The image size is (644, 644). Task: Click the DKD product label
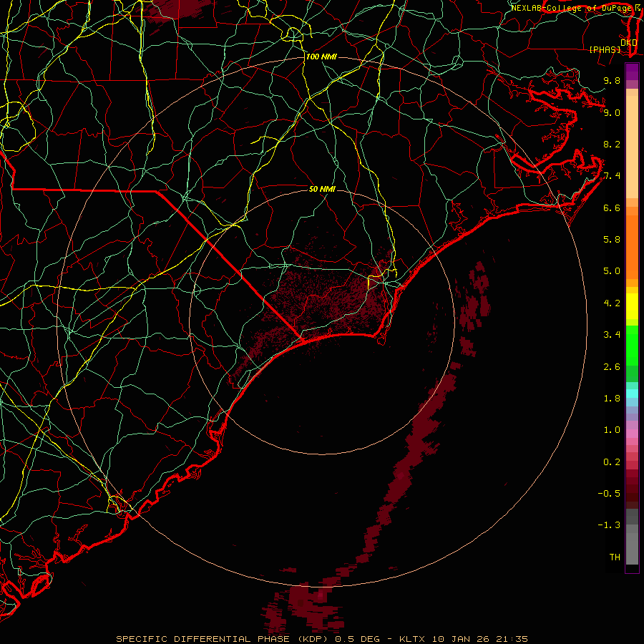pyautogui.click(x=629, y=42)
